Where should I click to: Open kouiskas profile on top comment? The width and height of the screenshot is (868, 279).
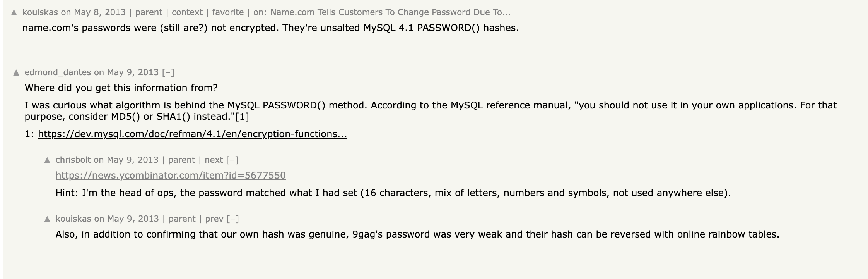(x=40, y=12)
